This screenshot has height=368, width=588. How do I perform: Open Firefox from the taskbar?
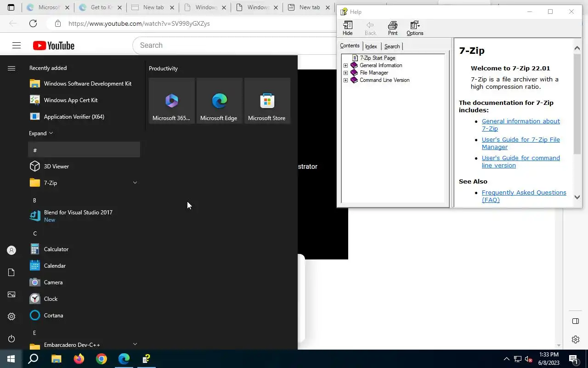pyautogui.click(x=79, y=359)
